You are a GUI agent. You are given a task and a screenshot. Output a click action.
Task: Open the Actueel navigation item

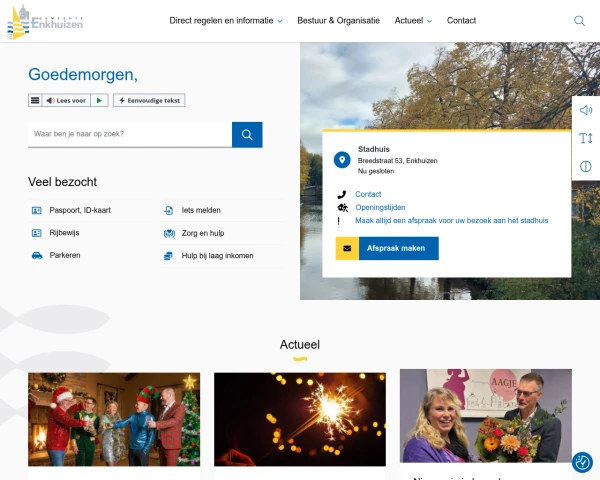point(409,21)
